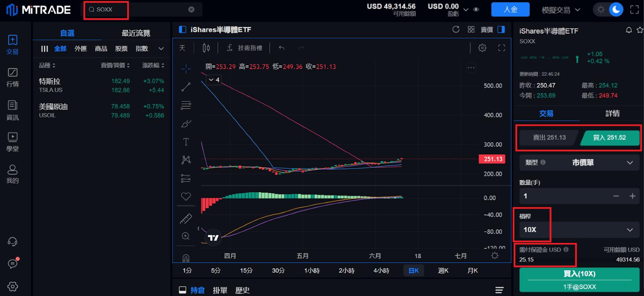Select the trend line drawing tool
Screen dimensions: 644x296
click(186, 87)
